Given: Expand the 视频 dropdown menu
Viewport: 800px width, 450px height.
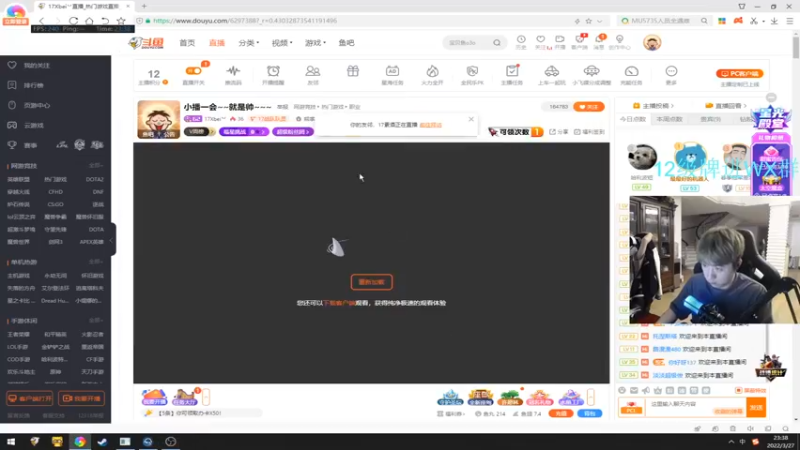Looking at the screenshot, I should (x=282, y=43).
